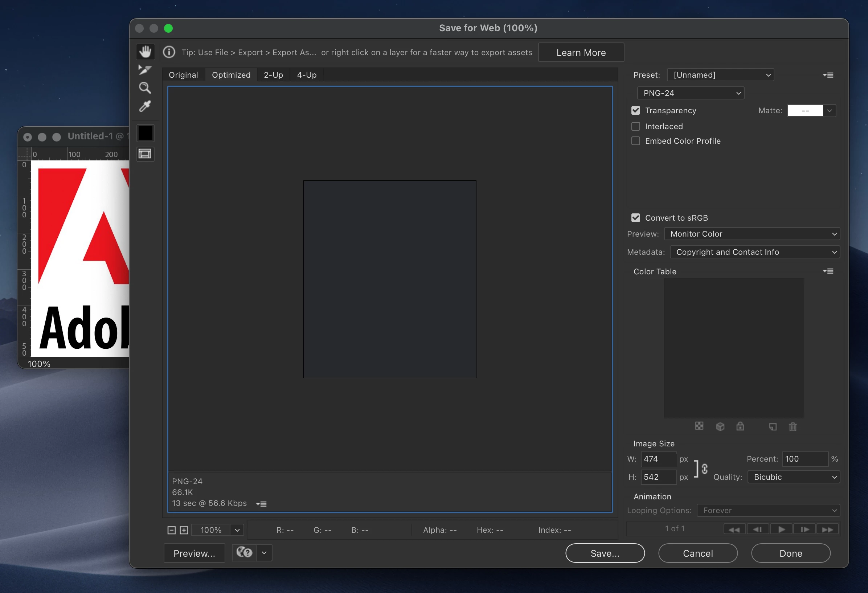The width and height of the screenshot is (868, 593).
Task: Click the Learn More button
Action: click(581, 53)
